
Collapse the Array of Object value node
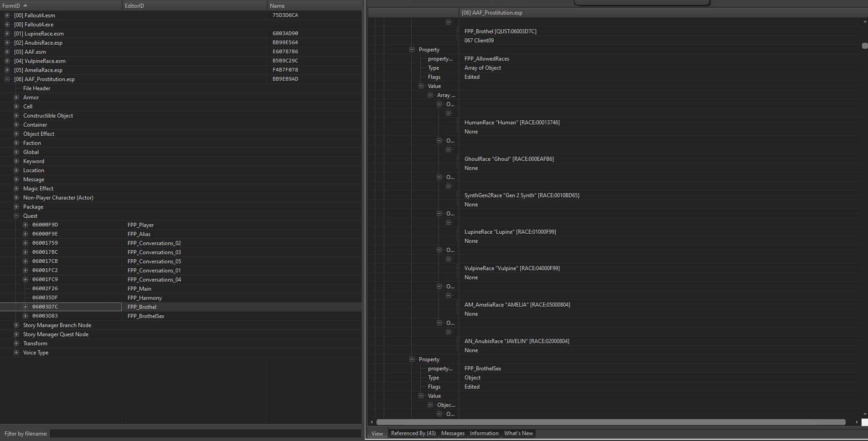click(x=430, y=95)
